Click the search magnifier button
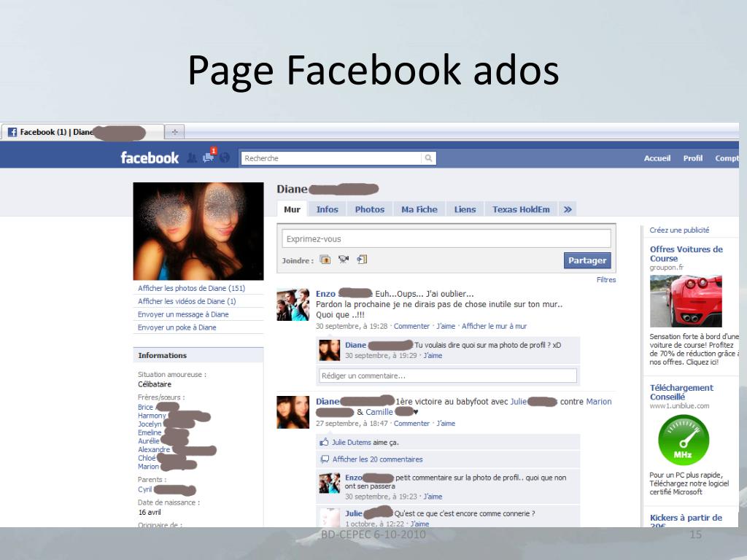This screenshot has height=560, width=747. [429, 158]
